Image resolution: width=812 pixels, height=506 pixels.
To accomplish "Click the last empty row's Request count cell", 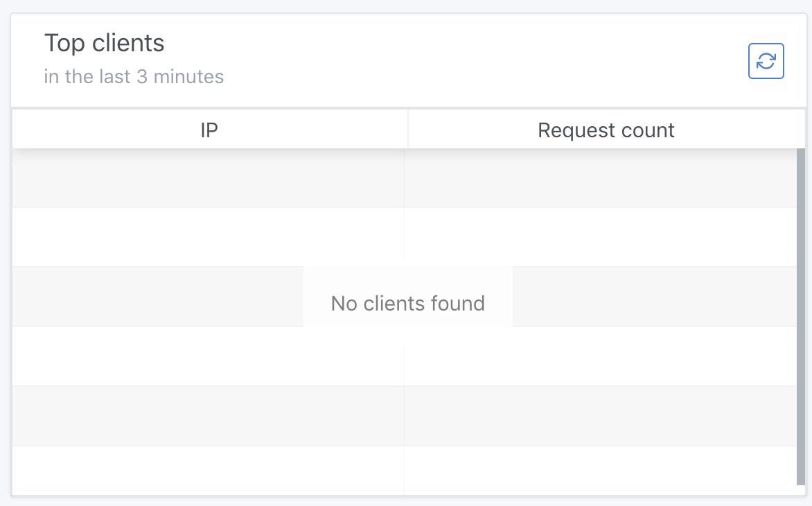I will tap(600, 470).
